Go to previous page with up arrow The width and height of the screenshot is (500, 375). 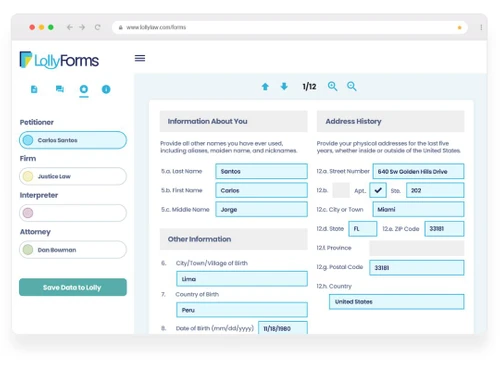coord(265,87)
